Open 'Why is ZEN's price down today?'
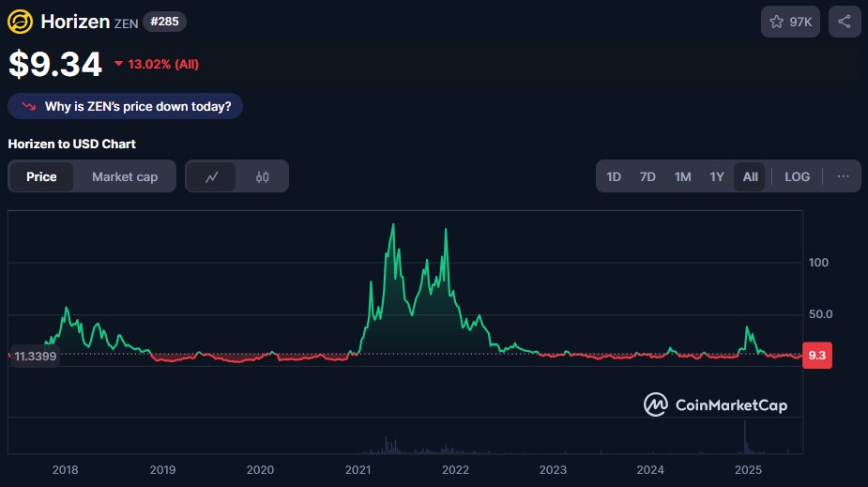The height and width of the screenshot is (487, 868). point(125,106)
